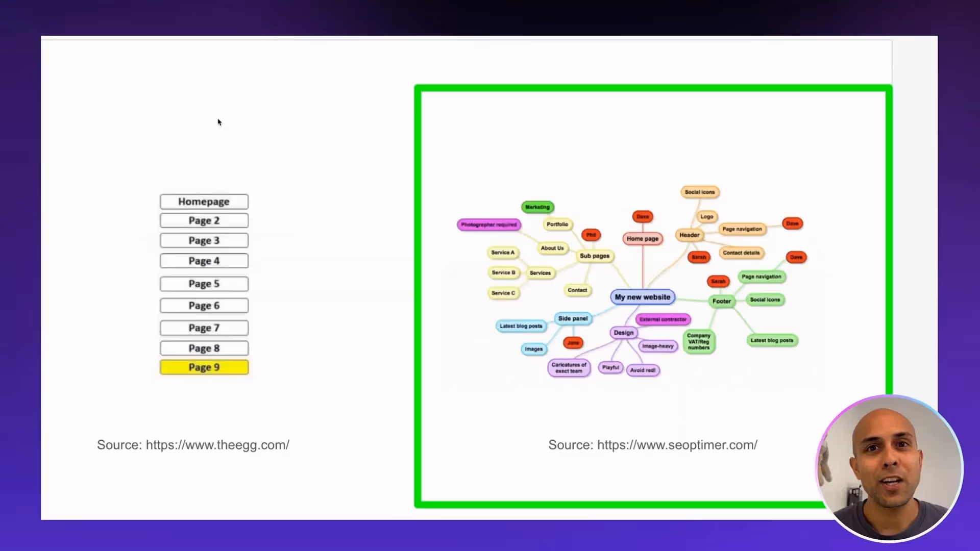Click the presenter webcam circle thumbnail
The image size is (980, 551).
point(890,468)
